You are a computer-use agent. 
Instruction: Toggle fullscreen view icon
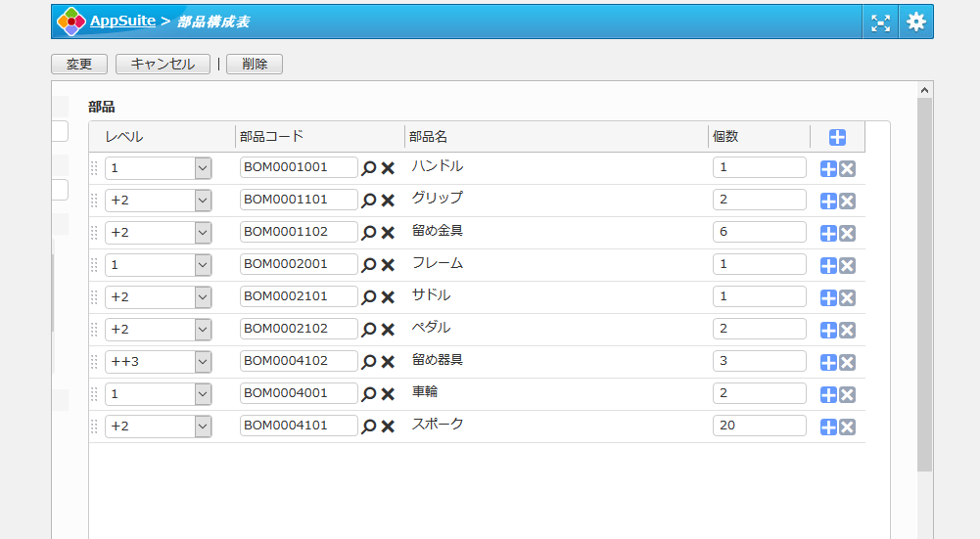[881, 22]
